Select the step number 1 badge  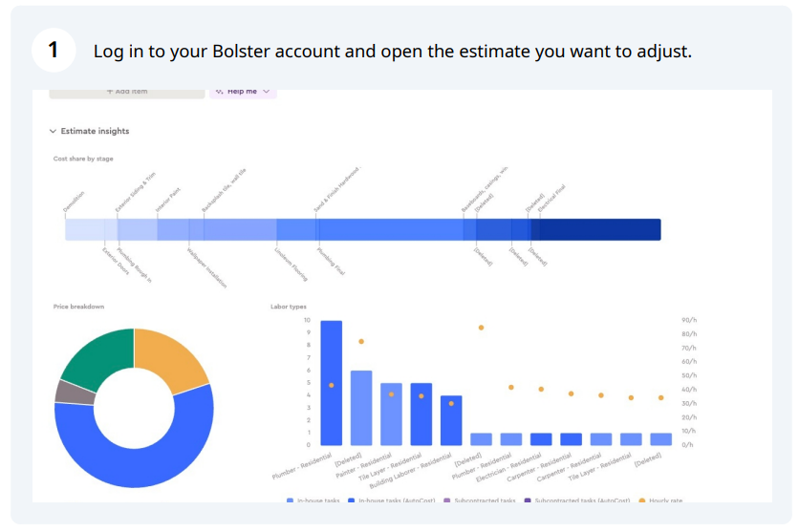tap(54, 50)
